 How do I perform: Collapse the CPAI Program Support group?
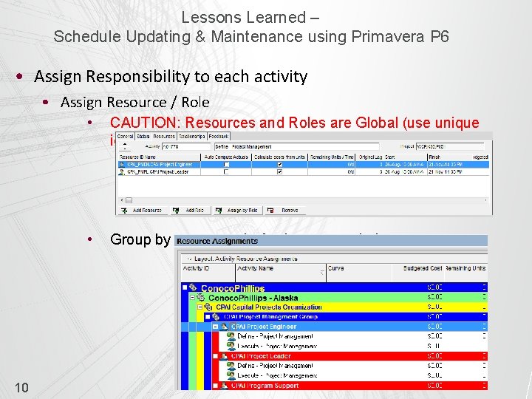(216, 386)
